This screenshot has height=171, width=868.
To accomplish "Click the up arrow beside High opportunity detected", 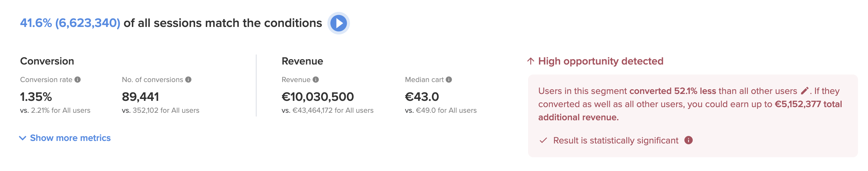I will click(531, 61).
